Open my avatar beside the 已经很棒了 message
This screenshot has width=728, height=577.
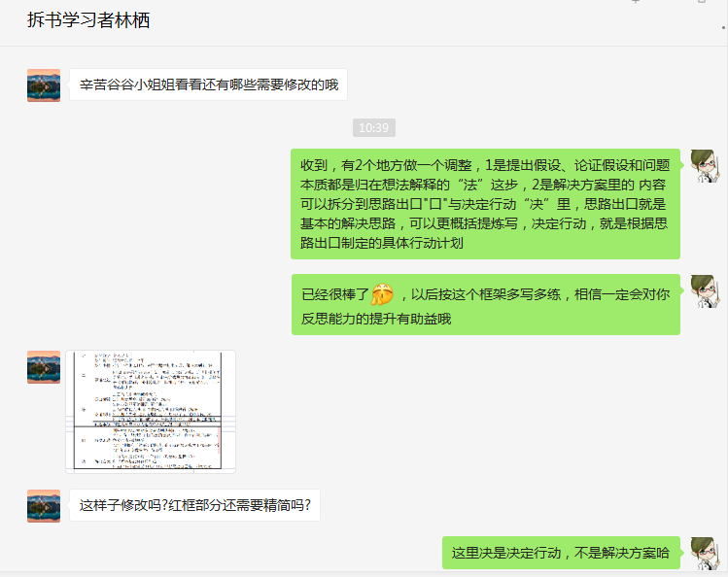pyautogui.click(x=706, y=291)
